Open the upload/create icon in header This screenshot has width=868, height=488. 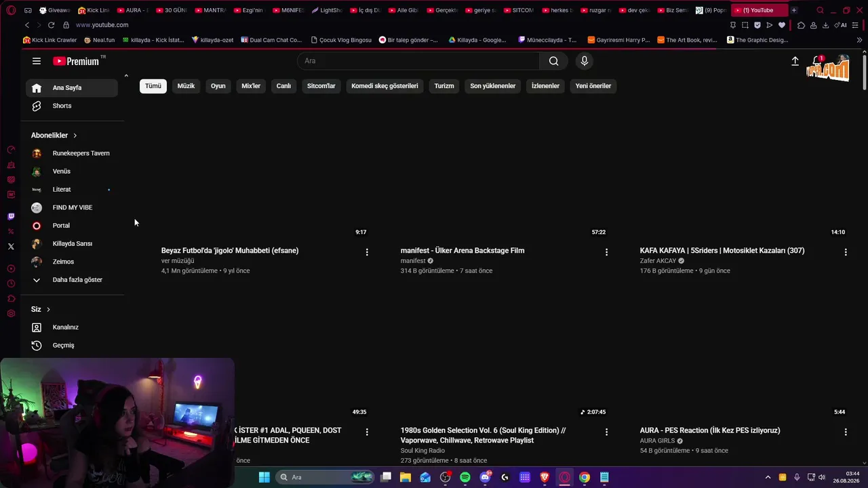795,61
